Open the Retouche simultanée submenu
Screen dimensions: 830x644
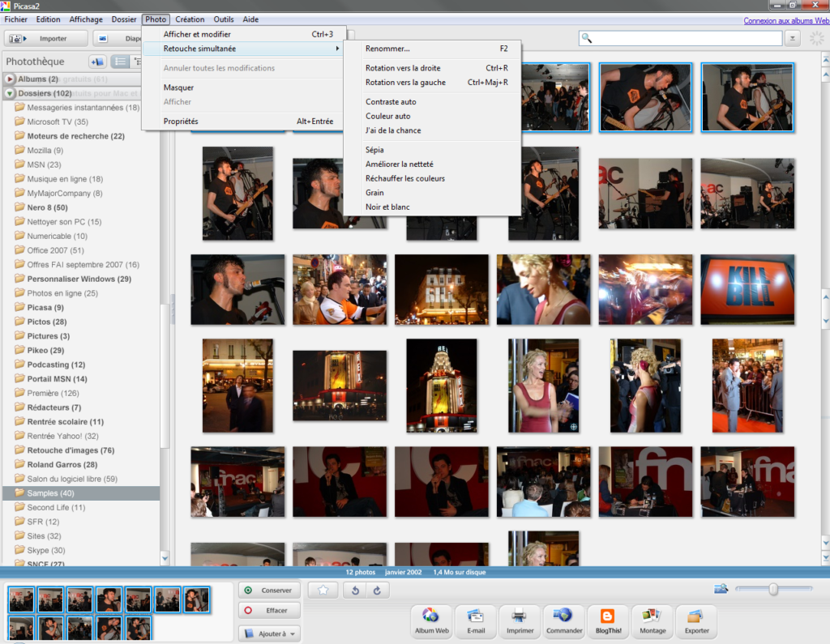point(243,48)
